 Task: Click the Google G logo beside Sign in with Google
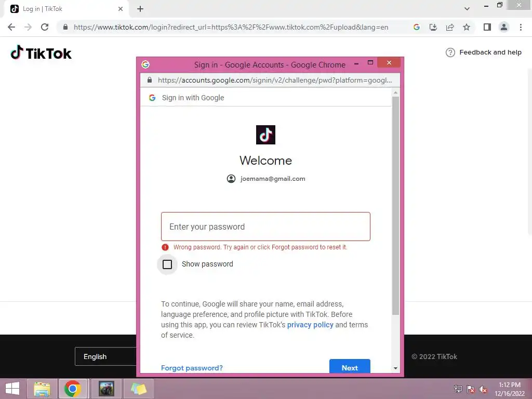click(x=152, y=98)
